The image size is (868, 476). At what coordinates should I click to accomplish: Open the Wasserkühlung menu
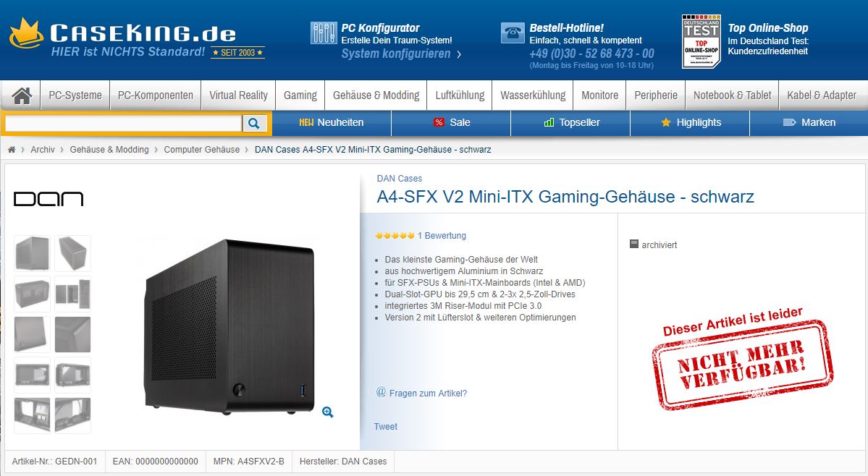click(533, 95)
